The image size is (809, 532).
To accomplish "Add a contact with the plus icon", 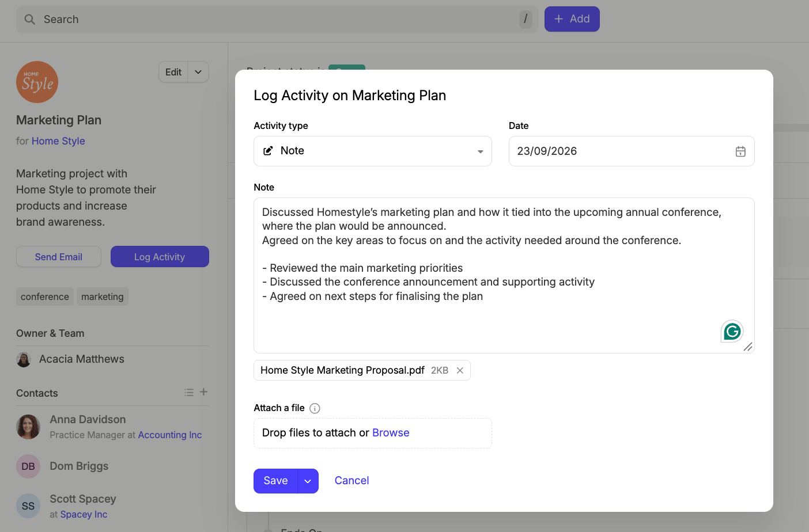I will [203, 392].
